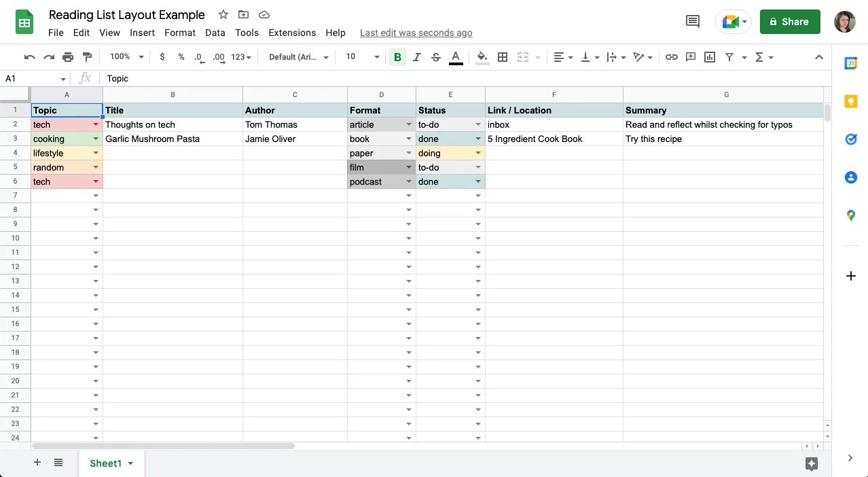Open the functions (Σ) icon
Image resolution: width=868 pixels, height=477 pixels.
point(760,57)
